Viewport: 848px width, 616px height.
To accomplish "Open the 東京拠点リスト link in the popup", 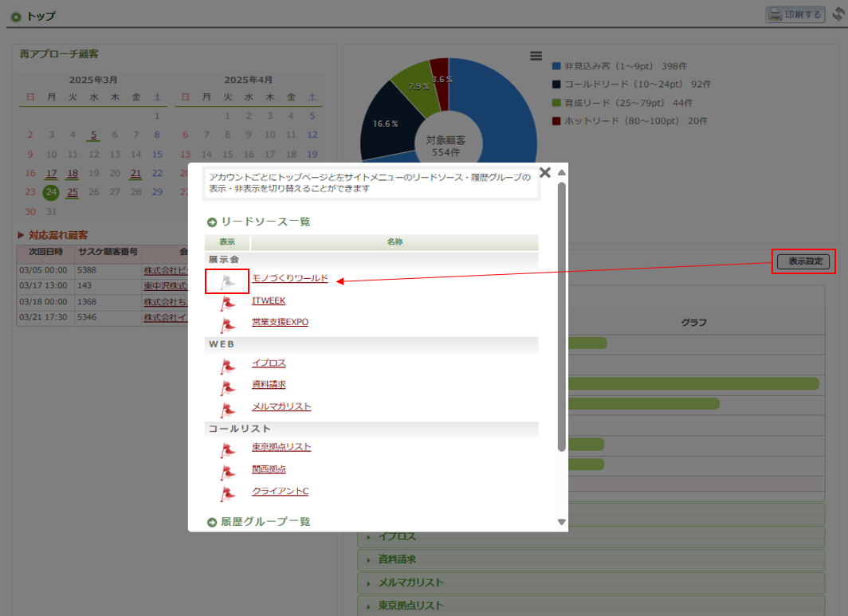I will [281, 447].
